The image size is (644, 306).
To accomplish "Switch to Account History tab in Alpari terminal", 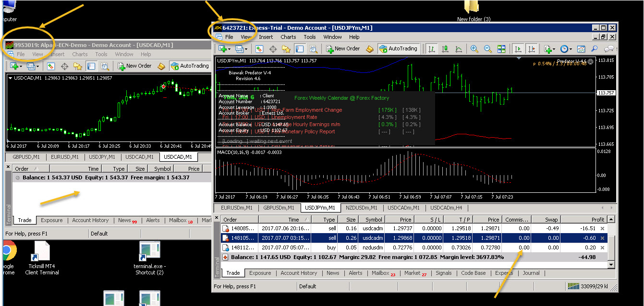I will (90, 220).
